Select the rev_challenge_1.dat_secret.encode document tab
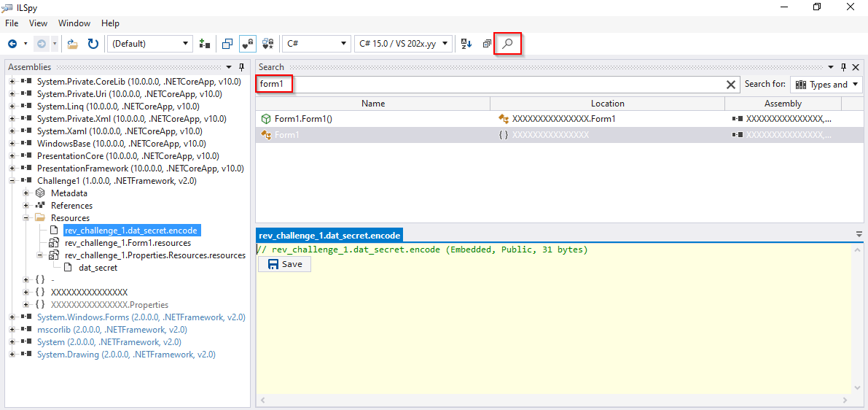Image resolution: width=868 pixels, height=410 pixels. [329, 236]
